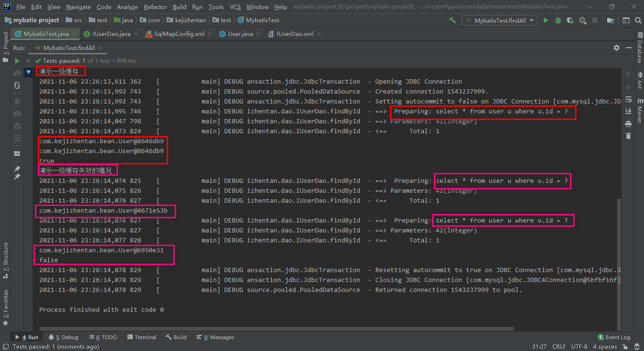Open Search Everywhere magnifier
Viewport: 644px width, 351px height.
pyautogui.click(x=638, y=20)
